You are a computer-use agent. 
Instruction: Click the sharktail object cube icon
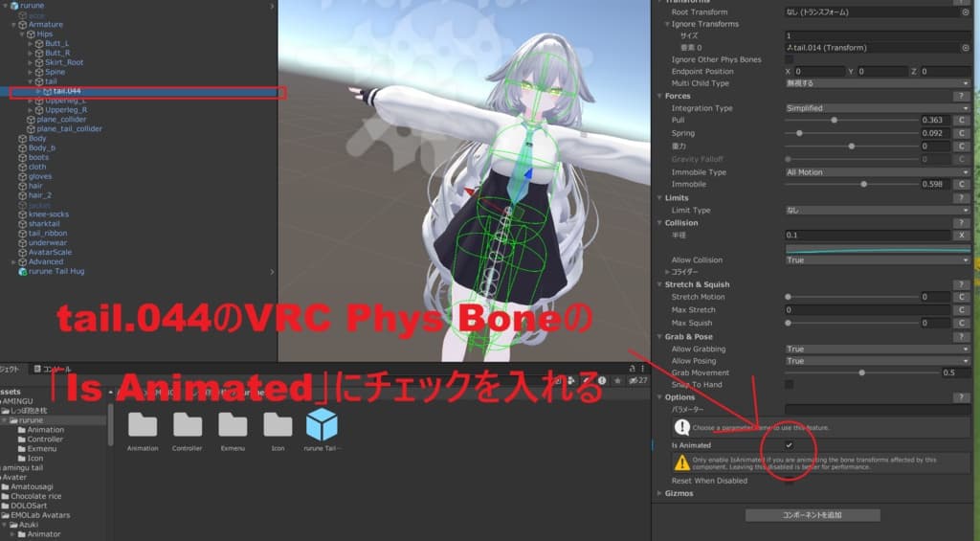[x=23, y=224]
